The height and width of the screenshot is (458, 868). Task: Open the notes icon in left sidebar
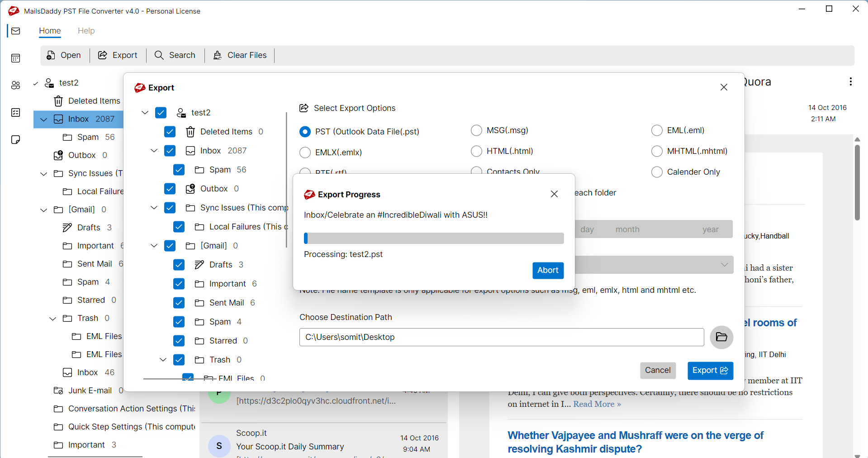pos(16,139)
